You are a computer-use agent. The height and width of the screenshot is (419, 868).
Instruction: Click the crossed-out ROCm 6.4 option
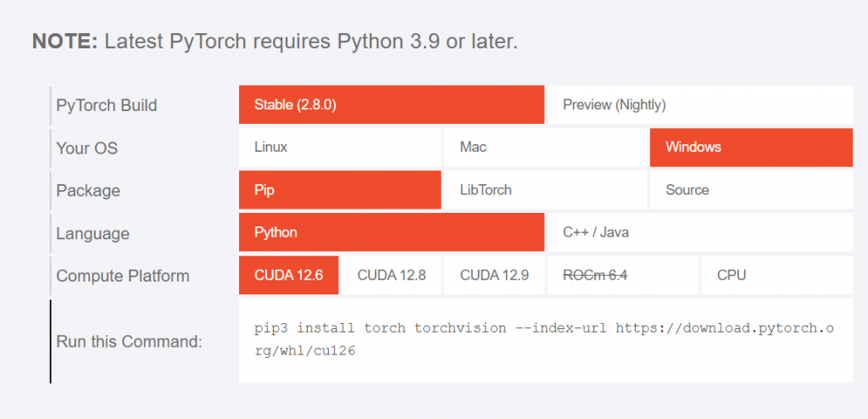(596, 276)
